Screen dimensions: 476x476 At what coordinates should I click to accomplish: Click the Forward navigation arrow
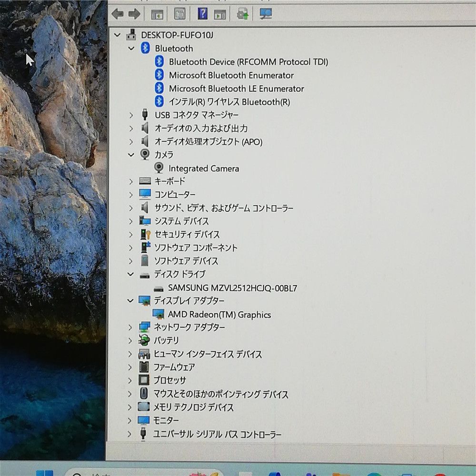(x=135, y=13)
